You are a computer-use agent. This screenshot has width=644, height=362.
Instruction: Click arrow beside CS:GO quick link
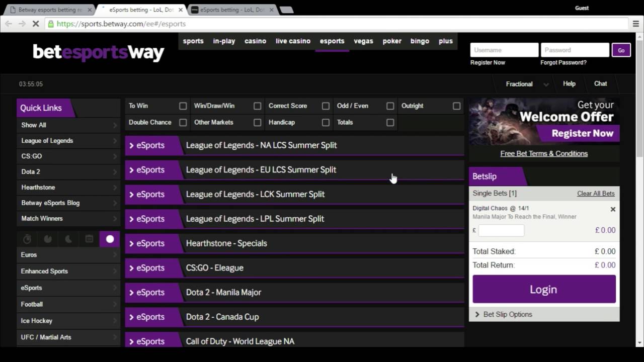pyautogui.click(x=115, y=156)
